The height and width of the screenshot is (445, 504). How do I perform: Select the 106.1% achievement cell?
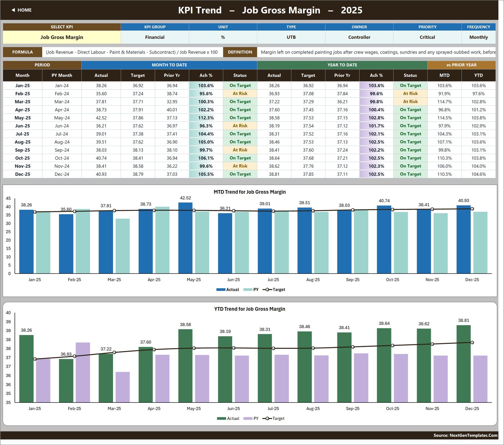pos(206,158)
